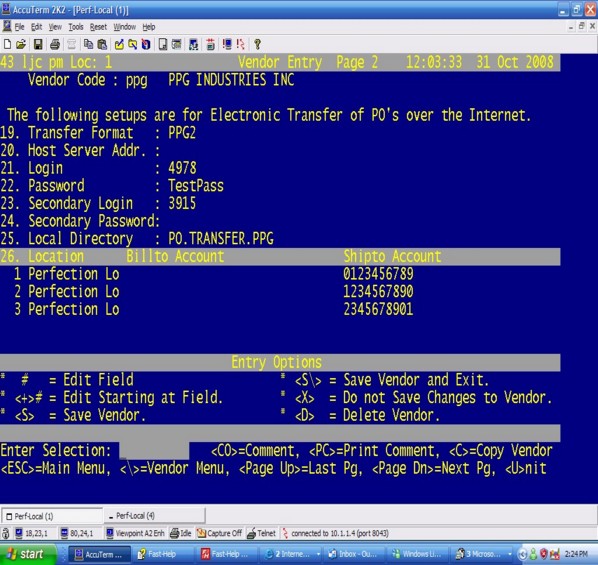Click the blue script toolbar icon

[193, 44]
